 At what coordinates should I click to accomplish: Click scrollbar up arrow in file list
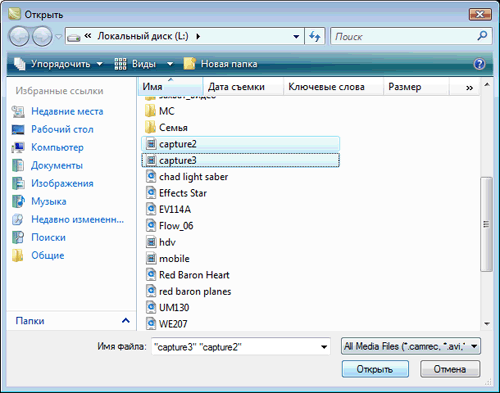487,85
